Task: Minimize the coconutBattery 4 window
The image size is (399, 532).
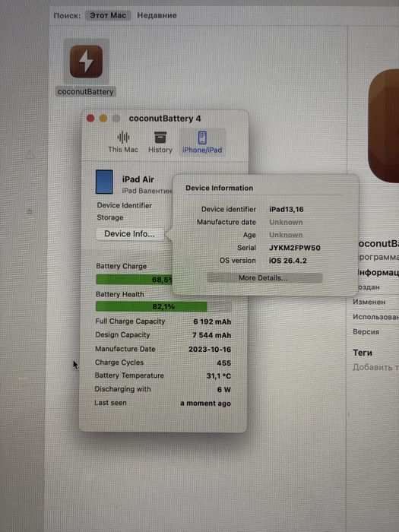Action: 103,118
